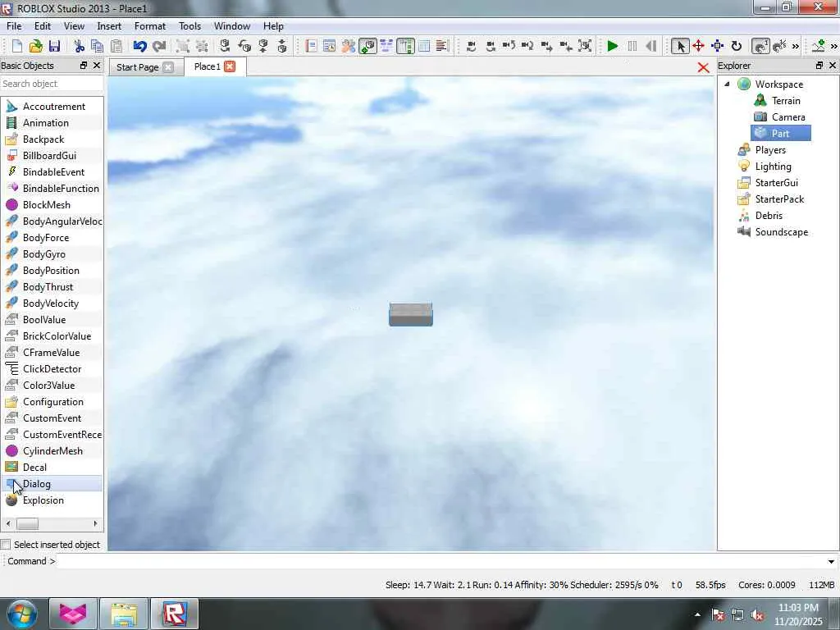Image resolution: width=840 pixels, height=630 pixels.
Task: Float the Explorer panel
Action: coord(819,66)
